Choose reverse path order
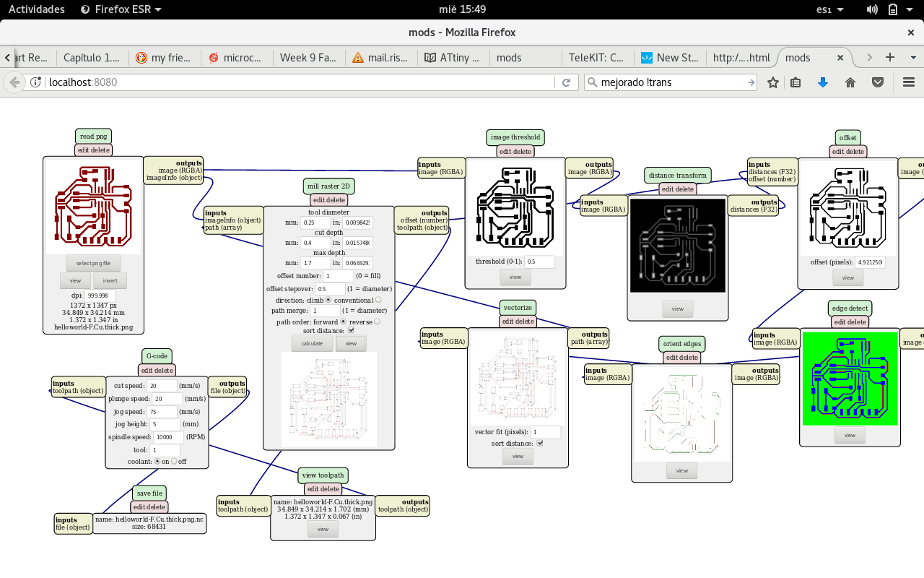The height and width of the screenshot is (578, 924). click(x=377, y=322)
